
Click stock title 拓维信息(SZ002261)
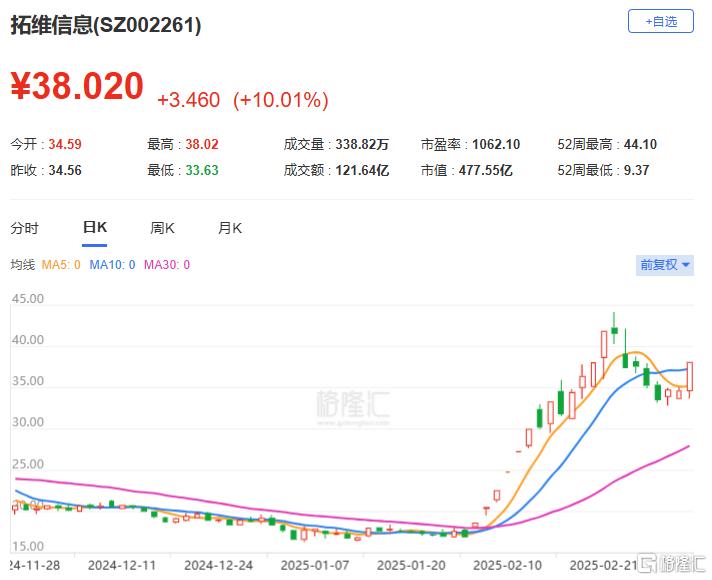[106, 25]
